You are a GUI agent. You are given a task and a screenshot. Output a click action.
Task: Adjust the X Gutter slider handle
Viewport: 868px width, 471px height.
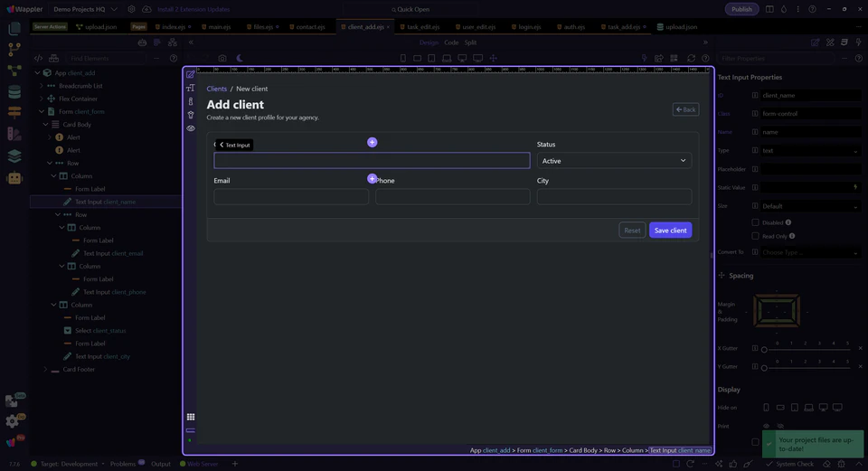pyautogui.click(x=764, y=350)
